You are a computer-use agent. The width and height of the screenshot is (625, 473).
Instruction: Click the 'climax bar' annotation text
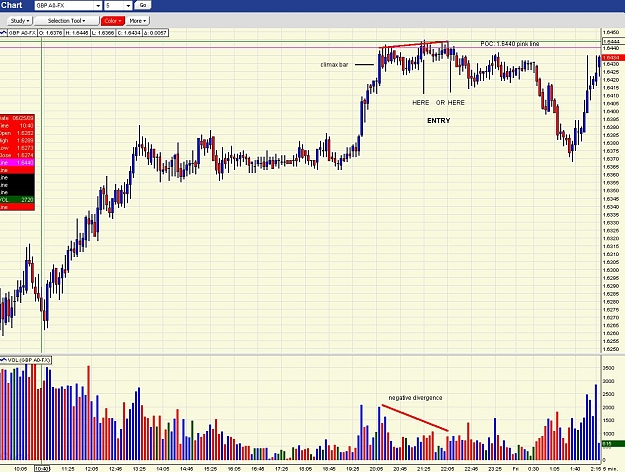pyautogui.click(x=334, y=65)
